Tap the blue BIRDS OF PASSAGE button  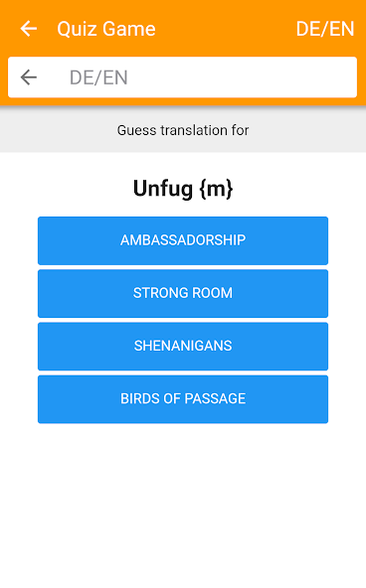[183, 399]
